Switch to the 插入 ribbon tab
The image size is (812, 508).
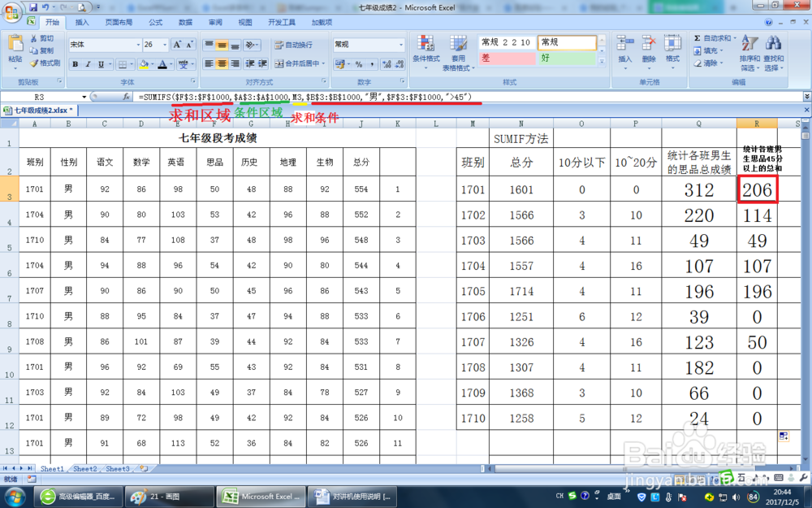[x=82, y=22]
